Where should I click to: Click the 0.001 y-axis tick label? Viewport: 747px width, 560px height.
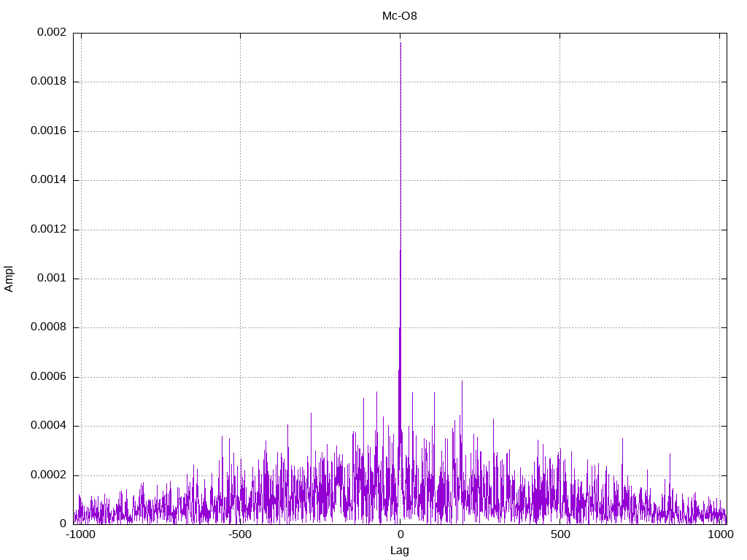click(x=53, y=279)
